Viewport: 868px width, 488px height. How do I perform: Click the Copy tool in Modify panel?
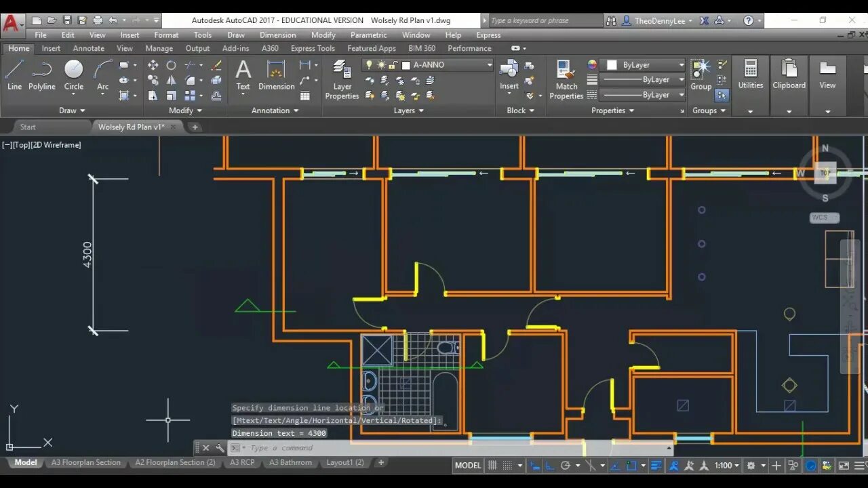point(153,81)
